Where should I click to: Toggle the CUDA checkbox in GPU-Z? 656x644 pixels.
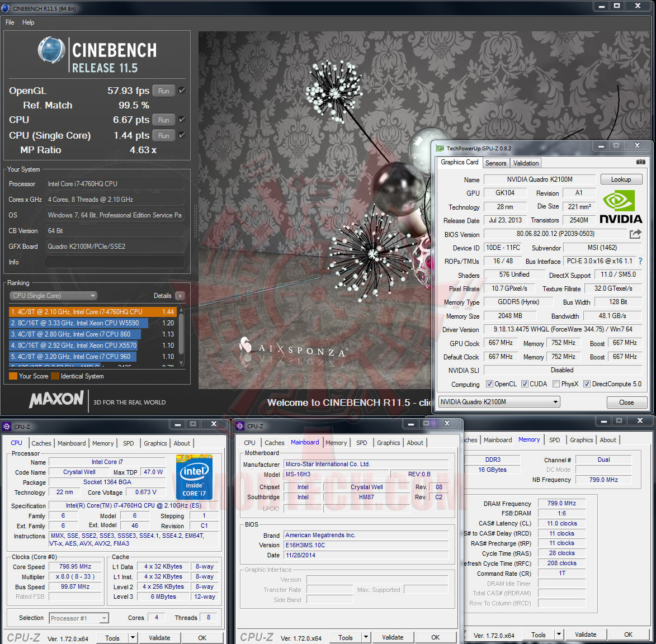point(525,384)
